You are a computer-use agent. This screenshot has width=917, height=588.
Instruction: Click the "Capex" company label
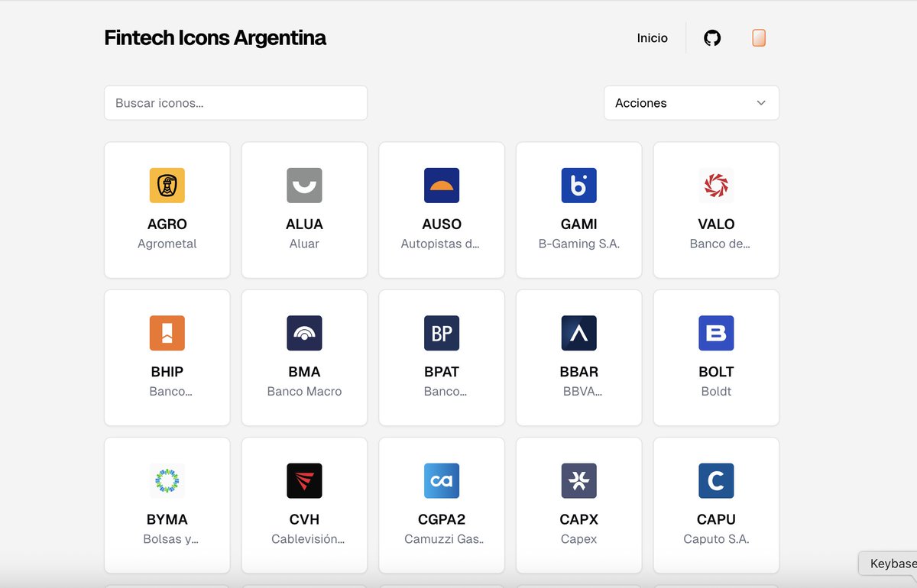pyautogui.click(x=578, y=539)
